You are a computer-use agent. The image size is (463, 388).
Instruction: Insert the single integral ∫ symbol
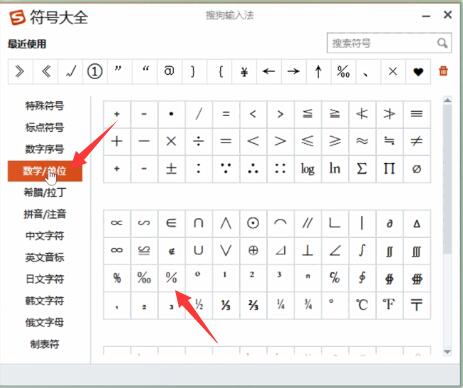pos(362,250)
